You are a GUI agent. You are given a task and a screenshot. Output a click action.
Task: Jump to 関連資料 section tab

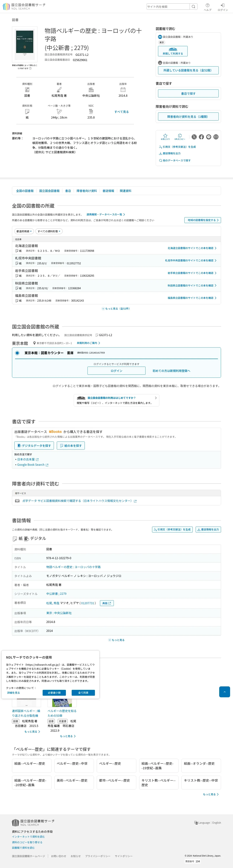click(126, 191)
